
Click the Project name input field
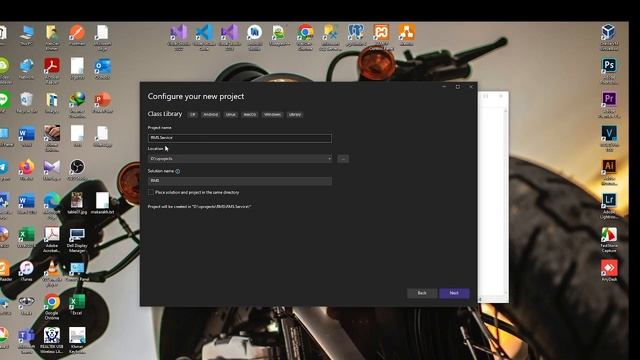point(240,138)
